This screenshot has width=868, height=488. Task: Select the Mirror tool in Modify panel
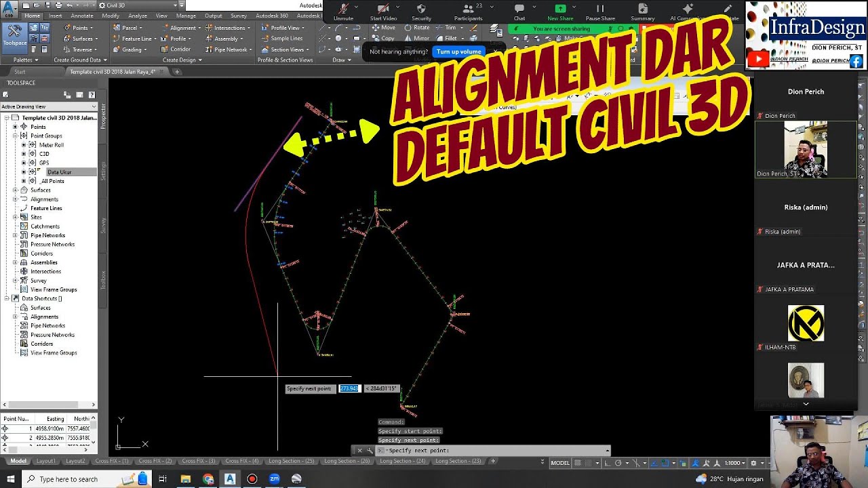coord(417,39)
